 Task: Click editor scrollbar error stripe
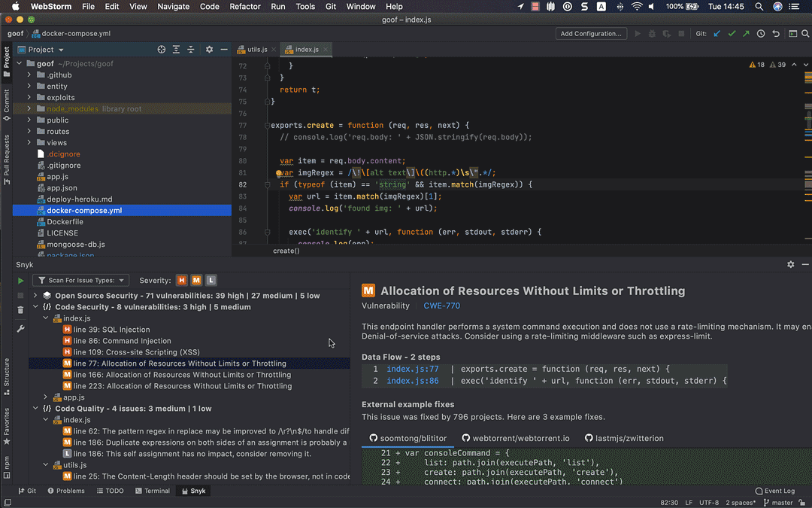pos(807,151)
